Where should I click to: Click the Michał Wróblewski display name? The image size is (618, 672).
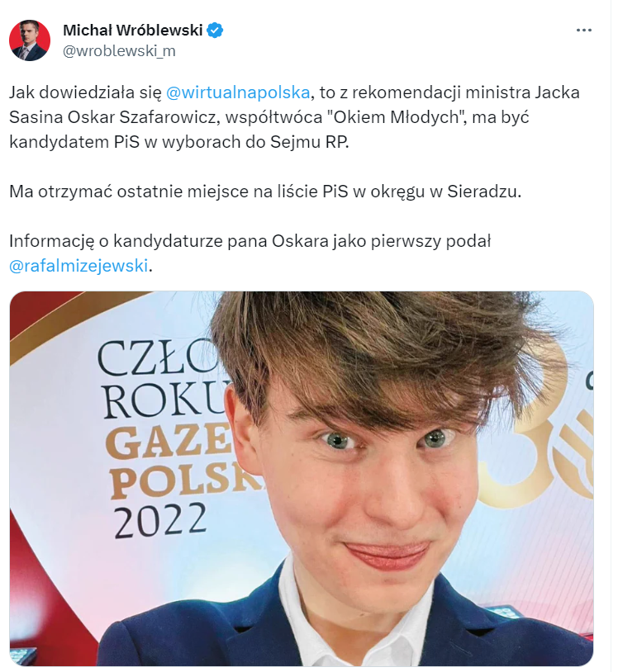click(x=132, y=31)
